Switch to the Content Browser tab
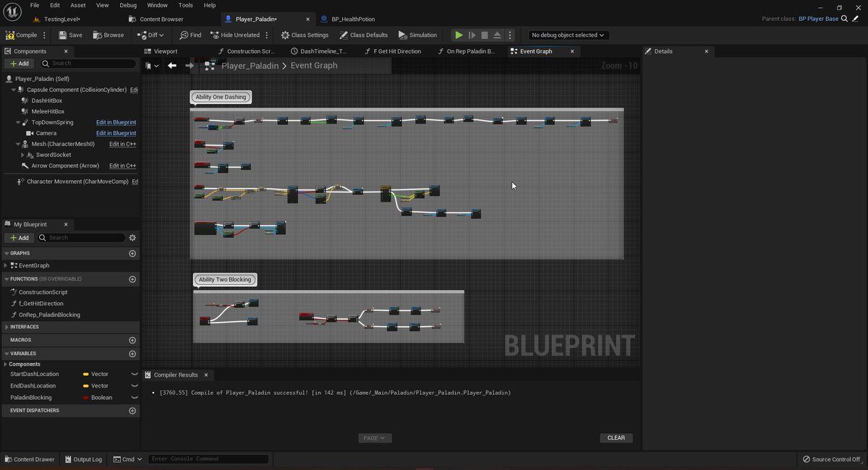The image size is (868, 470). click(x=161, y=19)
